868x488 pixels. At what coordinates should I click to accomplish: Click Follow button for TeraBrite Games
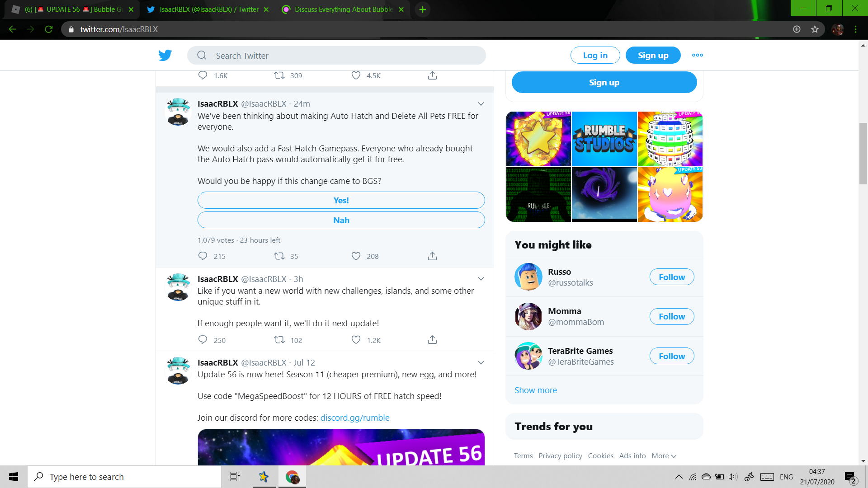pos(672,356)
